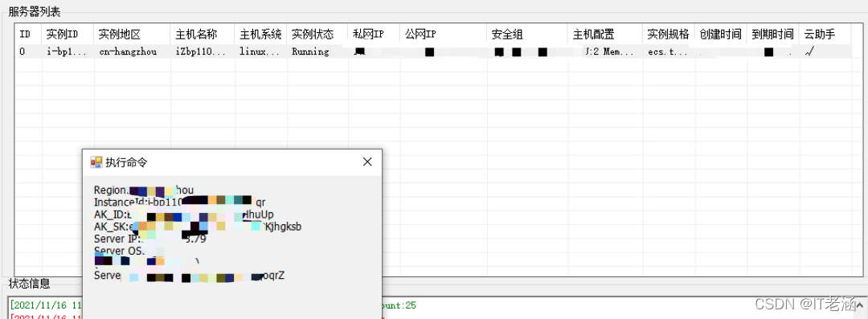Click the 服务器列表 group label

(35, 11)
